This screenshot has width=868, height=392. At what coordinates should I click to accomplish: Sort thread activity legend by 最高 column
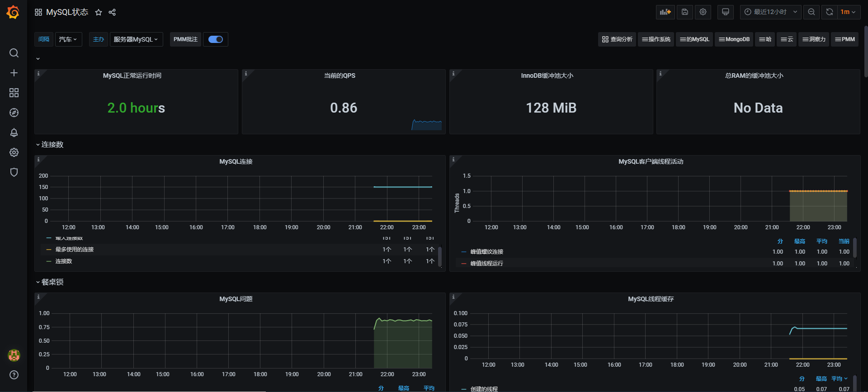[x=800, y=241]
